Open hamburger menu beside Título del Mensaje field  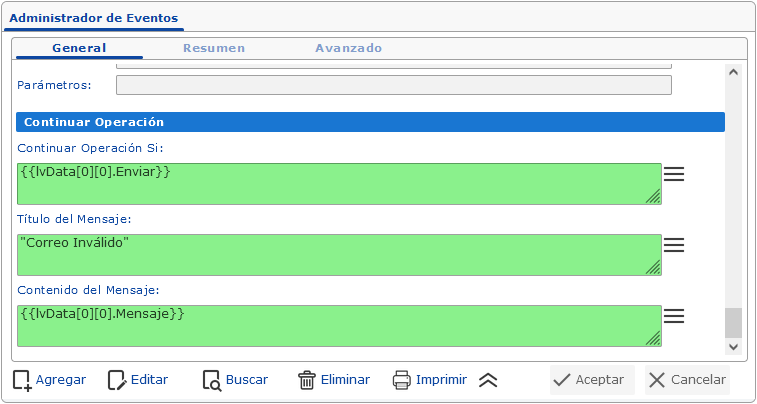[674, 245]
